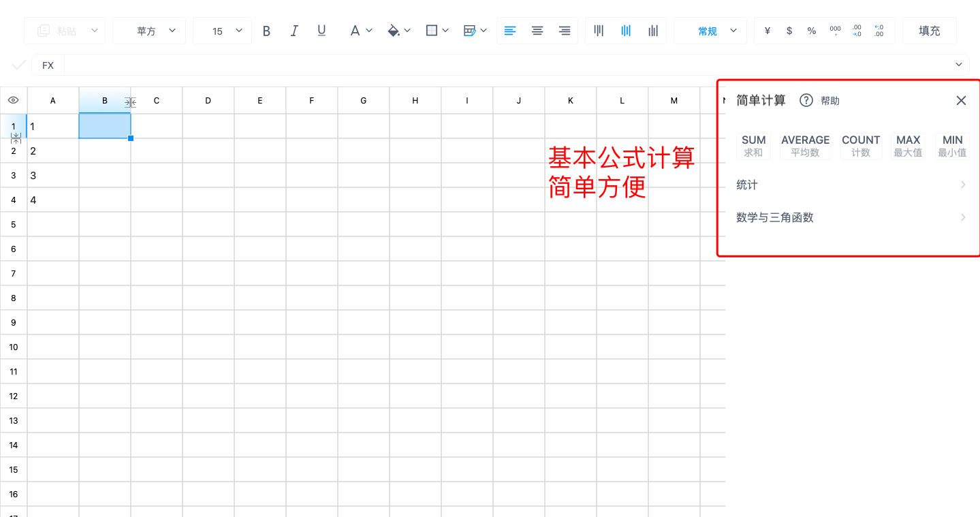Image resolution: width=980 pixels, height=517 pixels.
Task: Open the merge cells options
Action: tap(469, 31)
